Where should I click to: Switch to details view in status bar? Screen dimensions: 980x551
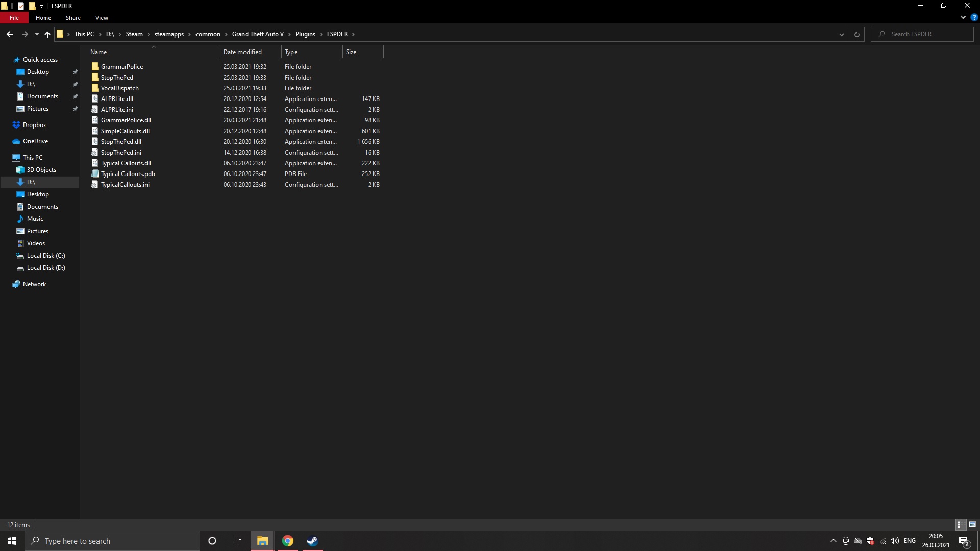[x=959, y=524]
